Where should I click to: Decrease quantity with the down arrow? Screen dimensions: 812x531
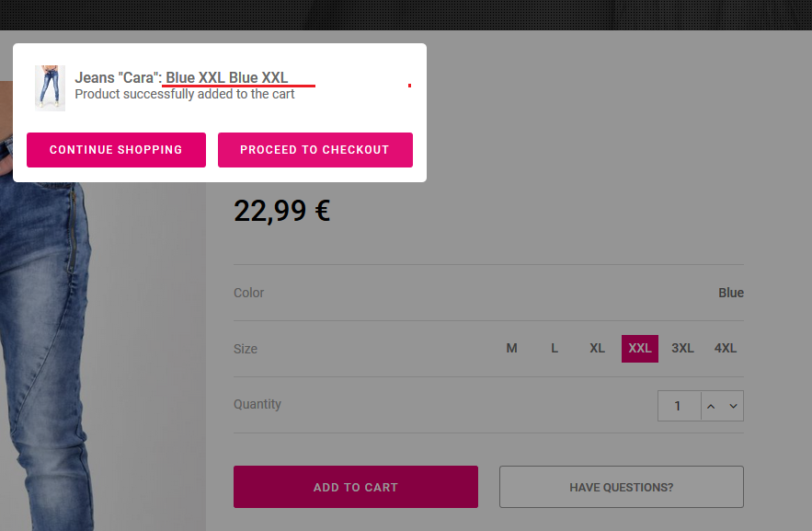733,406
